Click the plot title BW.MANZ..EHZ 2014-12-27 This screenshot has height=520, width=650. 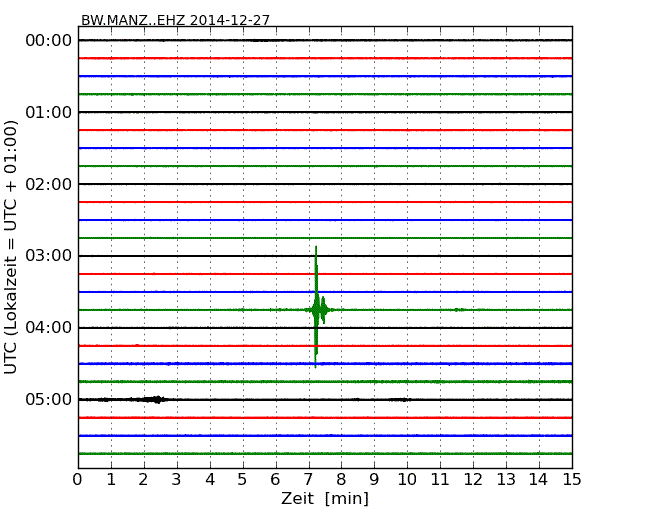point(175,20)
